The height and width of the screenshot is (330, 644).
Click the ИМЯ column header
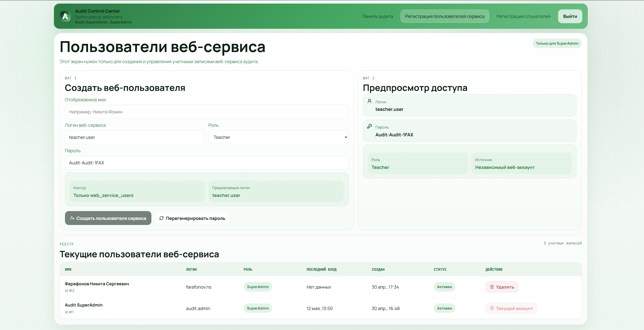(x=68, y=269)
